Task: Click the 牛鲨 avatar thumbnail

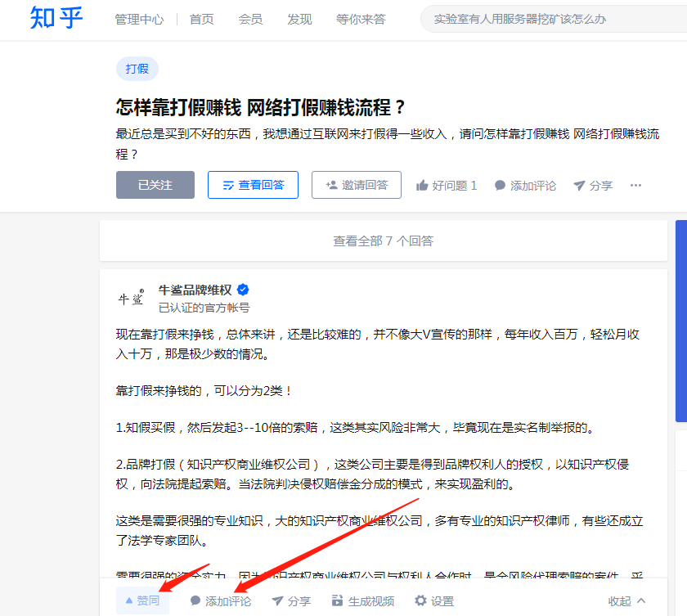Action: tap(131, 298)
